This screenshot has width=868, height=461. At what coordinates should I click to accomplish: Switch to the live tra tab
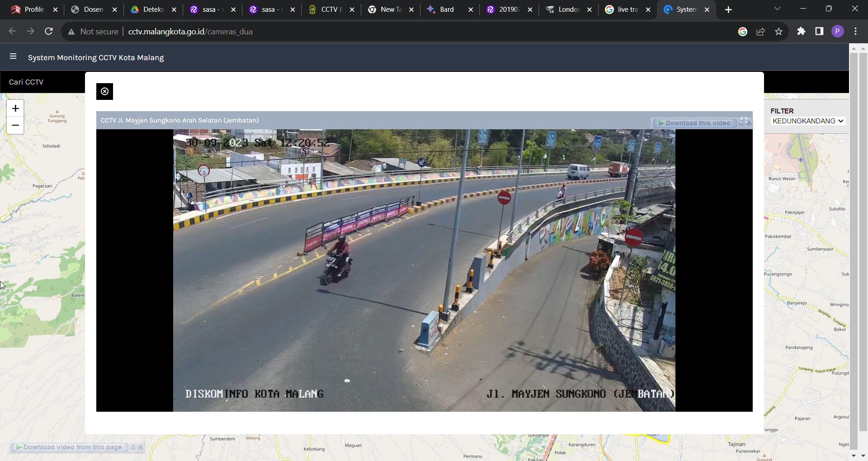tap(627, 9)
